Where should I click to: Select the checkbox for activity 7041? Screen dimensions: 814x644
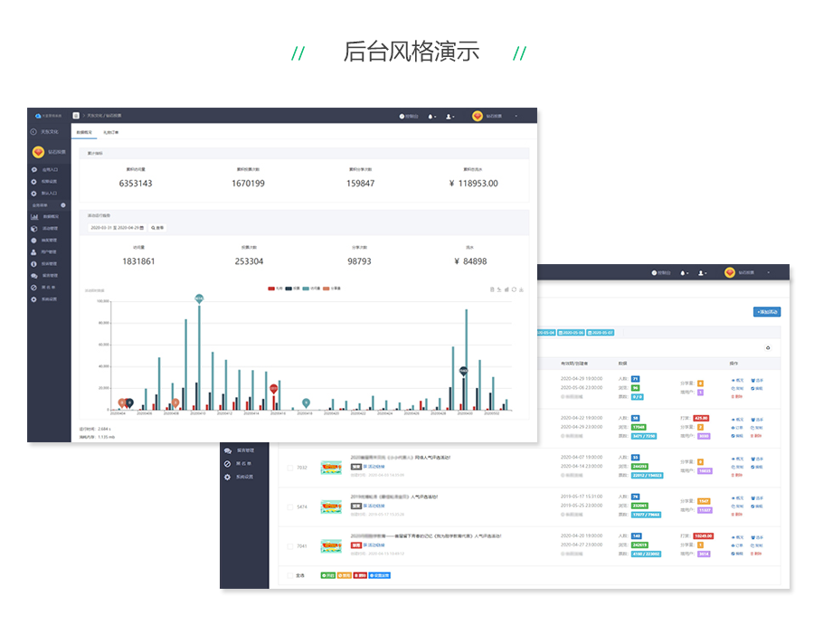289,546
